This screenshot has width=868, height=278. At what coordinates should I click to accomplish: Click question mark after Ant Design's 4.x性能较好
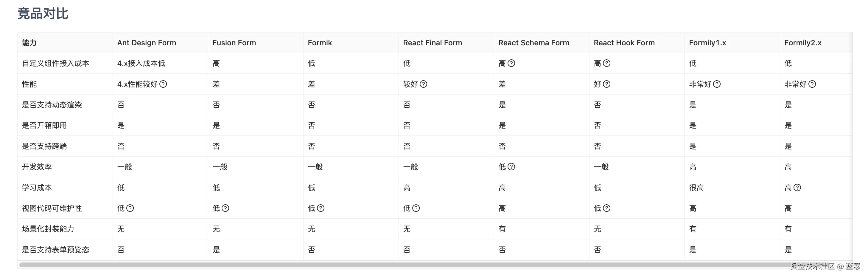click(x=163, y=84)
